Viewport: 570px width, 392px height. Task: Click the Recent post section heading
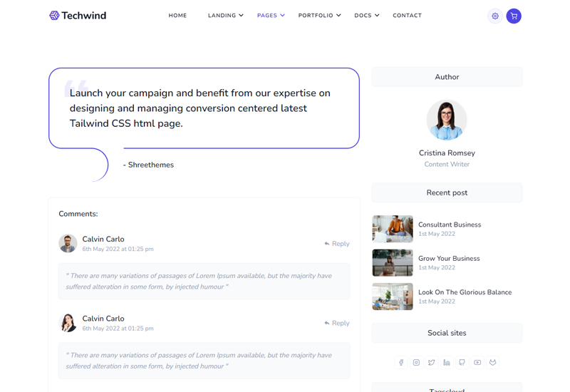pyautogui.click(x=447, y=192)
